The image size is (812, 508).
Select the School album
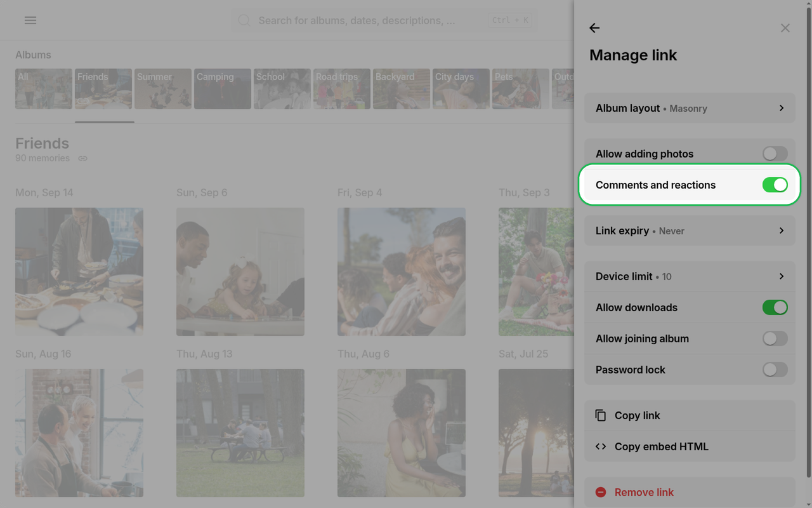(x=282, y=89)
